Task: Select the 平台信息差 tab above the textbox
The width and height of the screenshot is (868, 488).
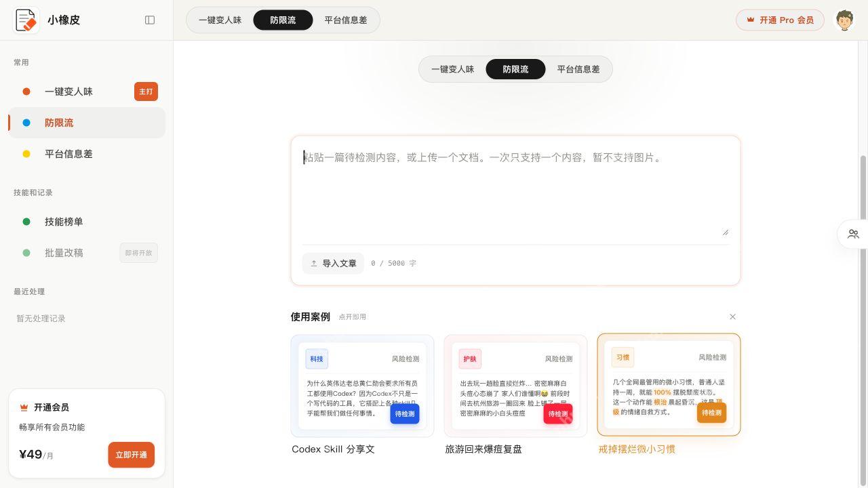Action: 578,69
